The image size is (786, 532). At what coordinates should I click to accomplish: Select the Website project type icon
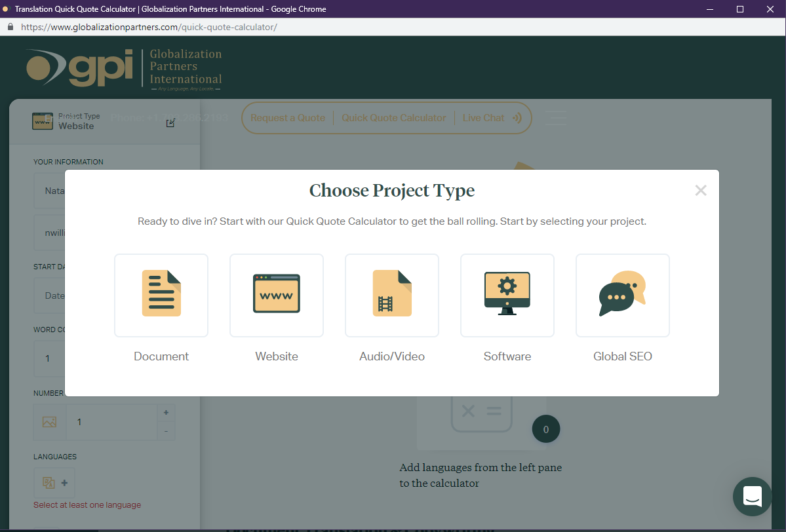(x=276, y=295)
